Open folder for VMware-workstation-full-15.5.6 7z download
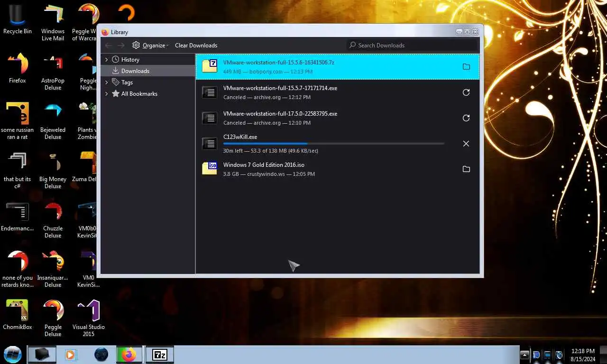The height and width of the screenshot is (364, 607). pyautogui.click(x=466, y=67)
